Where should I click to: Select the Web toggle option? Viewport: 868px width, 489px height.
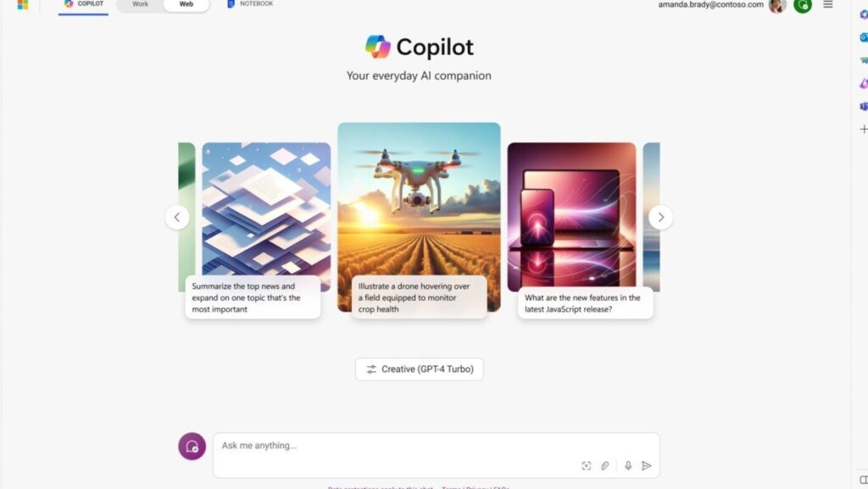[186, 4]
